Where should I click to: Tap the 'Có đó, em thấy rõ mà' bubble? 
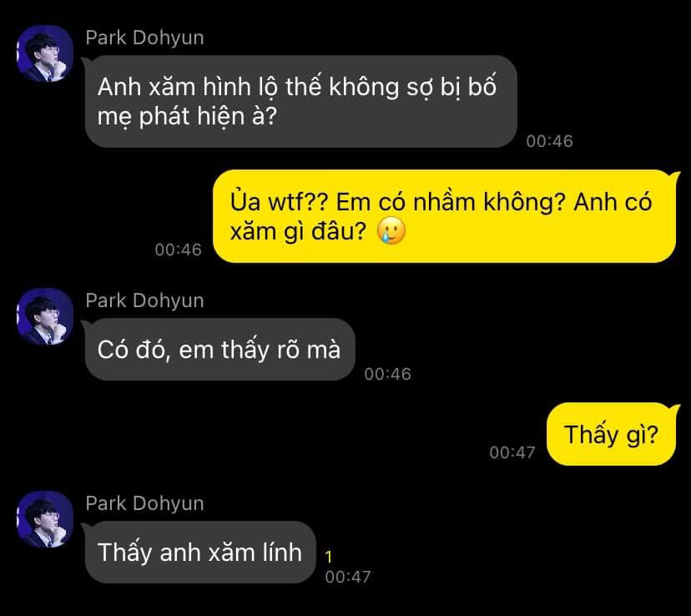[x=220, y=350]
